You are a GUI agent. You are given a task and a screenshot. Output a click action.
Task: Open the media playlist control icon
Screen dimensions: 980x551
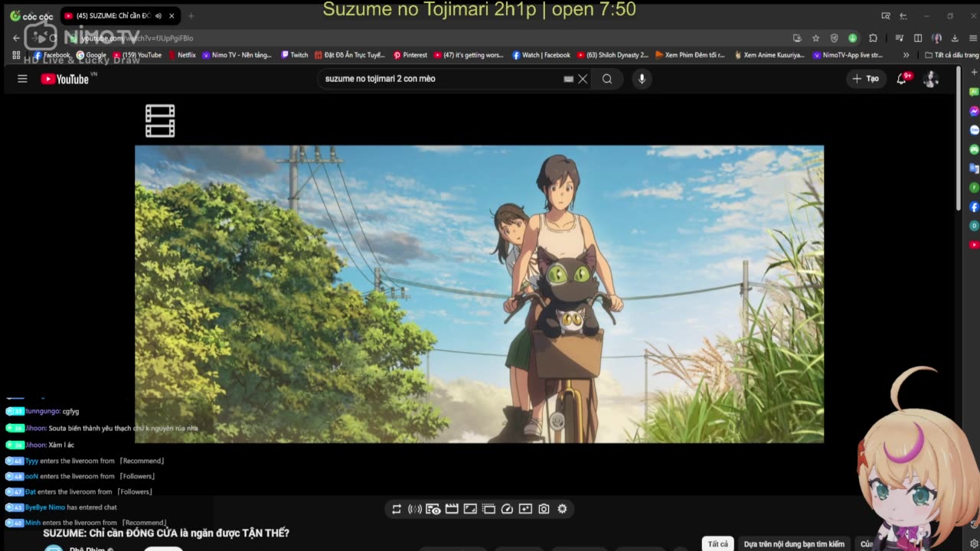pos(900,38)
